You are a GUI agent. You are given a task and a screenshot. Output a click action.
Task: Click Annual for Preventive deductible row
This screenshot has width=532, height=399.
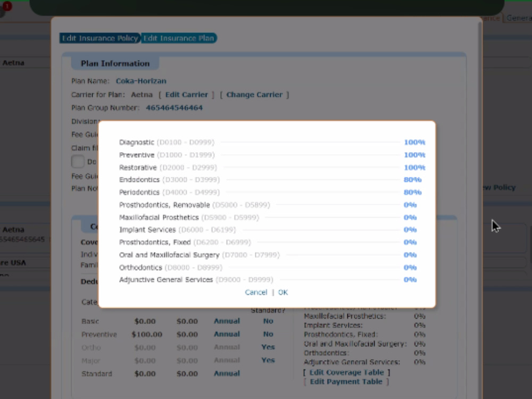tap(227, 334)
